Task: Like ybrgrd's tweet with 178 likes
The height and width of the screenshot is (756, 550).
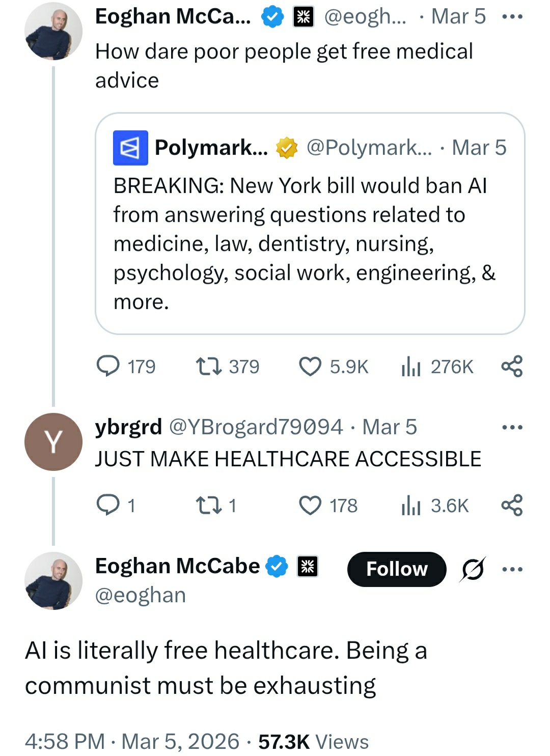Action: (x=310, y=506)
